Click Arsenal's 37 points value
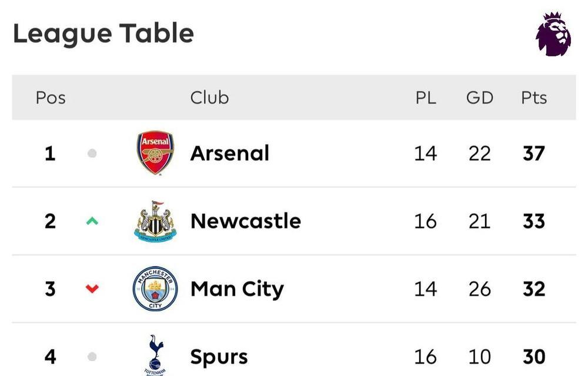Image resolution: width=588 pixels, height=376 pixels. click(x=534, y=153)
